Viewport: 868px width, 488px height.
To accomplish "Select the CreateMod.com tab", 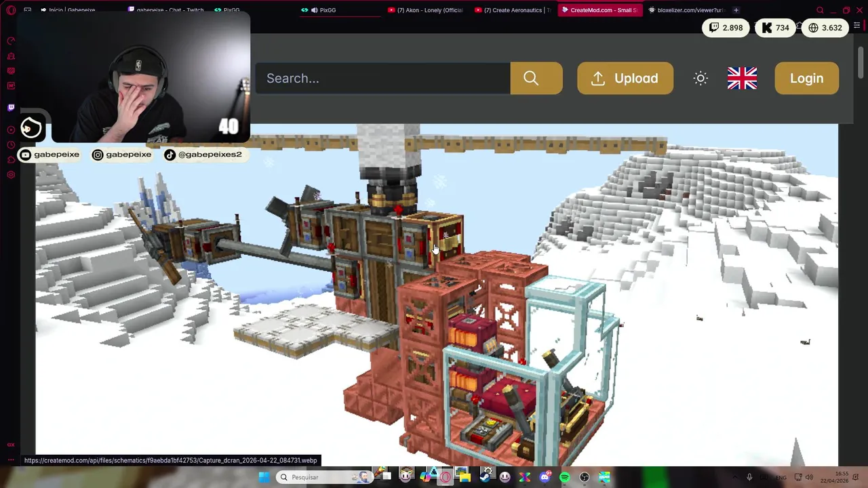I will pyautogui.click(x=599, y=10).
